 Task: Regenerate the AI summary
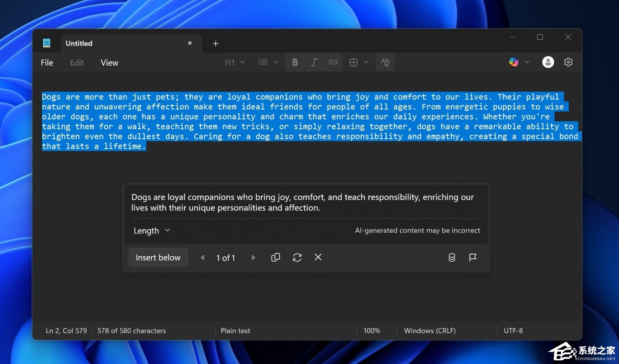click(297, 257)
